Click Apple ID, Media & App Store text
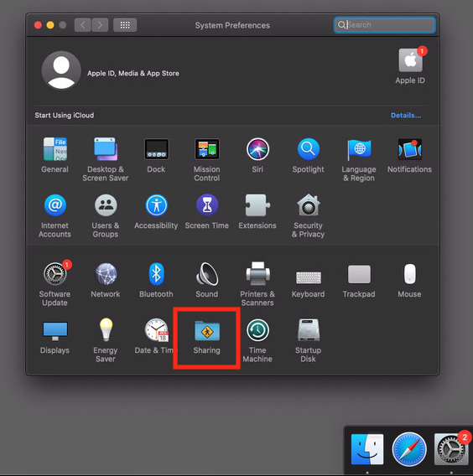The image size is (473, 476). click(133, 73)
